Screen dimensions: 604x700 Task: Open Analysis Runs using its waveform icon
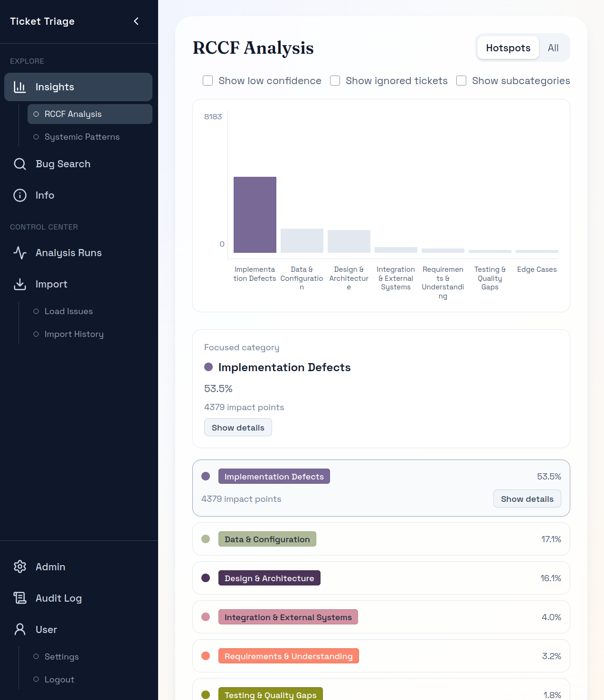[x=19, y=252]
